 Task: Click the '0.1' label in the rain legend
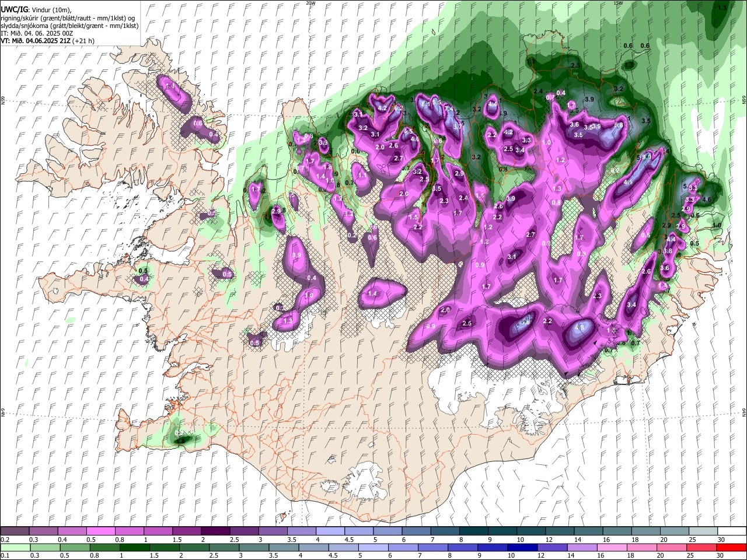pos(5,555)
